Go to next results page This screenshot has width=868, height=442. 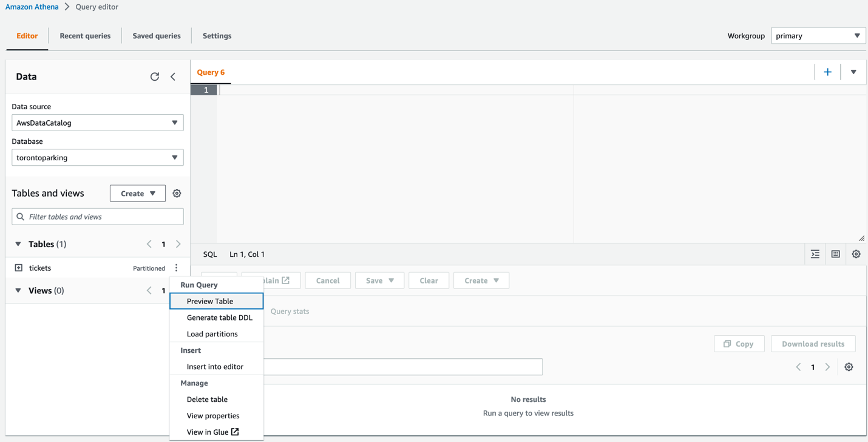coord(827,367)
